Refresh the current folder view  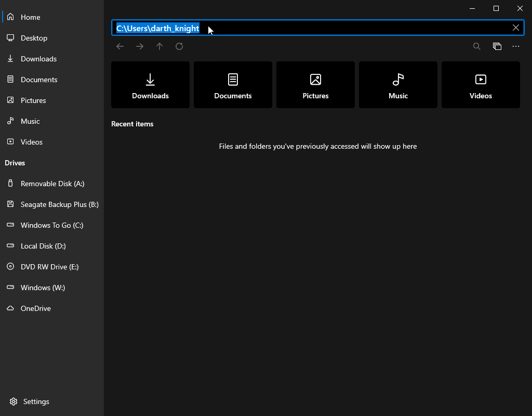179,46
